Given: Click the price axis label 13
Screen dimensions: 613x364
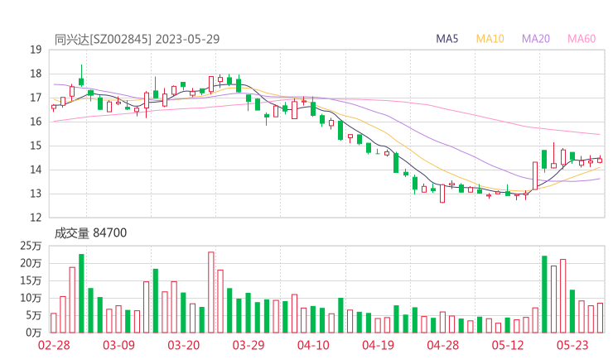Looking at the screenshot, I should point(36,194).
